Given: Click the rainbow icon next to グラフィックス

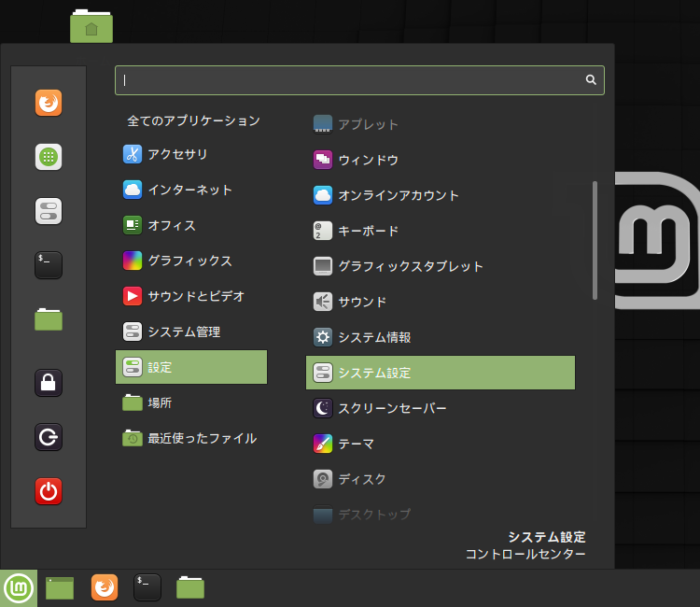Looking at the screenshot, I should point(133,261).
